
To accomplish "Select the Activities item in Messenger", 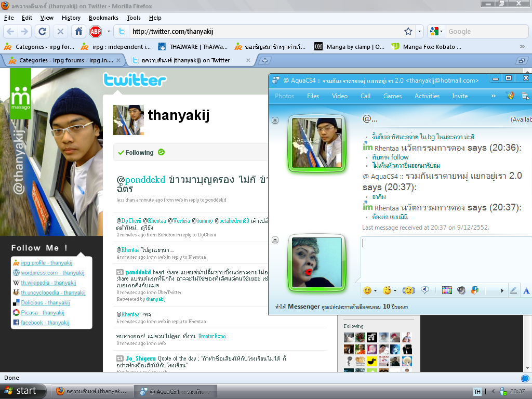I will coord(427,96).
